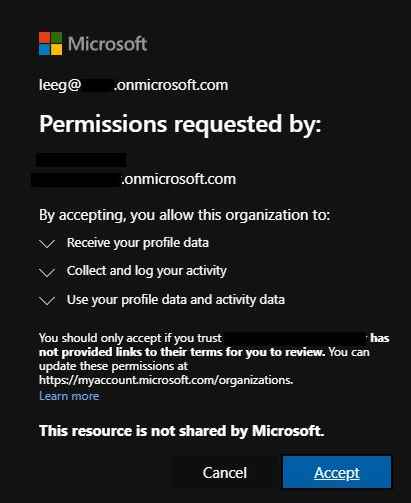Expand the 'Use your profile data and activity data' chevron

pyautogui.click(x=47, y=301)
